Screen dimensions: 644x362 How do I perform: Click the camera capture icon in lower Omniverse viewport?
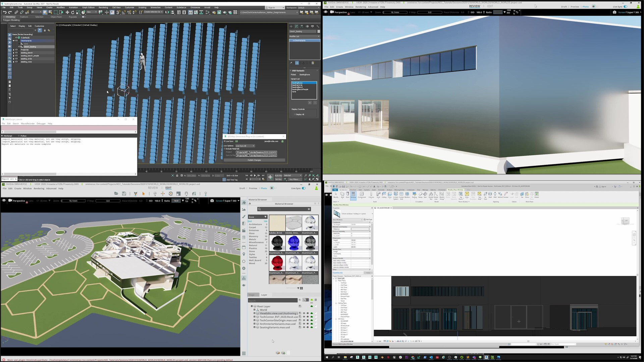[x=212, y=201]
